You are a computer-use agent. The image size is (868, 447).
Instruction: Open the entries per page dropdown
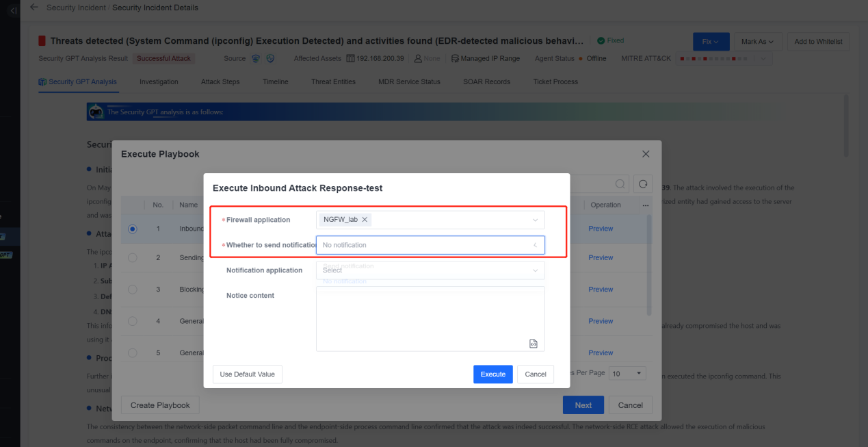tap(627, 373)
